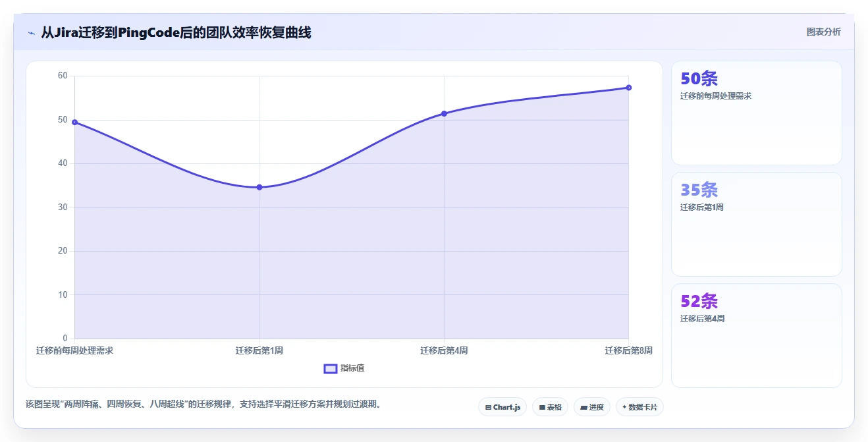Image resolution: width=868 pixels, height=442 pixels.
Task: Click card caption 迁移后第1周
Action: pyautogui.click(x=702, y=207)
